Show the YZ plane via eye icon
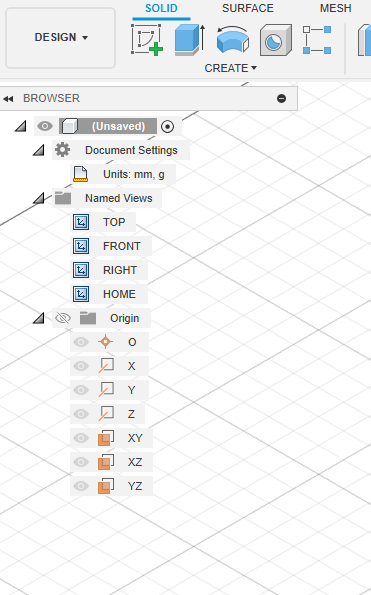Screen dimensions: 371x595 point(81,486)
